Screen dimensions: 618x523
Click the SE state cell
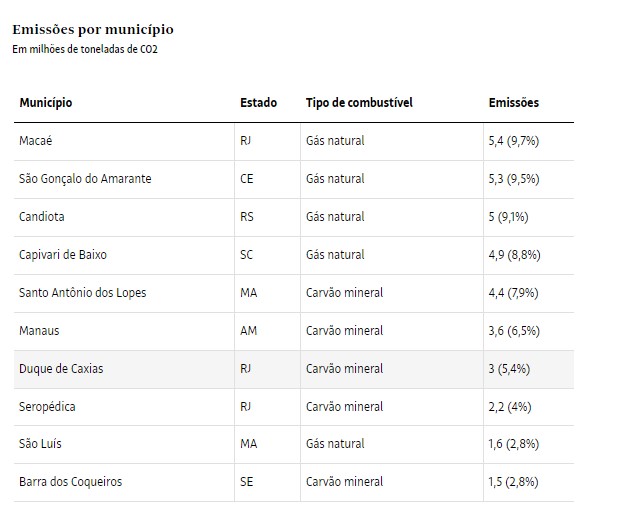[247, 482]
